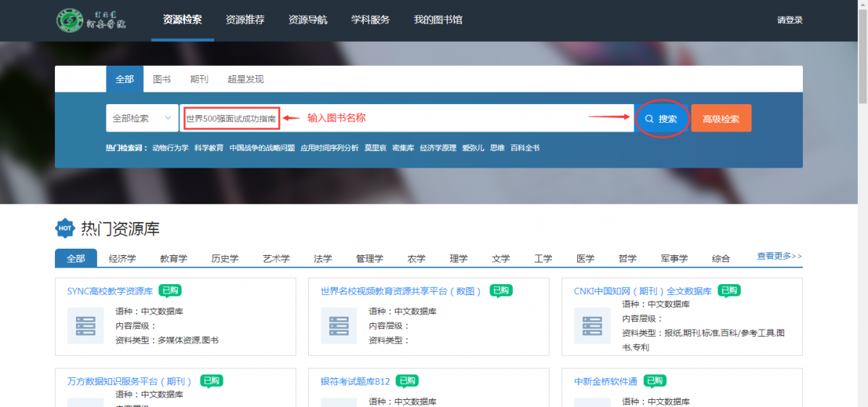Click hot keyword 中国战争的战略问题
The height and width of the screenshot is (407, 868).
262,148
